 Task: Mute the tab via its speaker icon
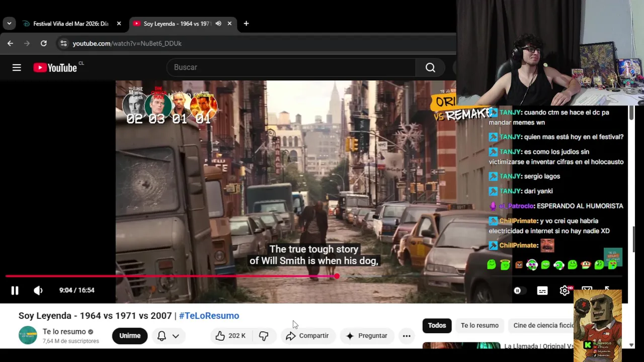coord(218,24)
